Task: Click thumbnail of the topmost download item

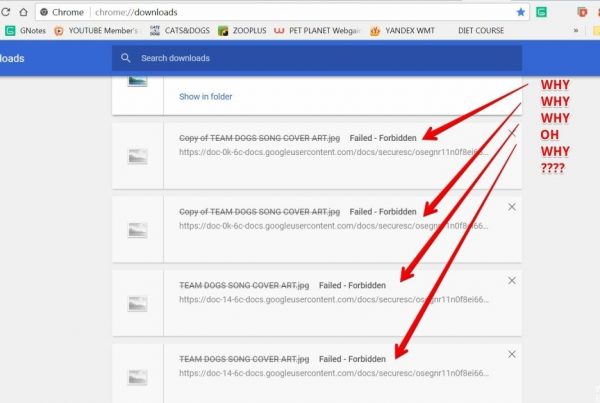Action: pos(137,81)
